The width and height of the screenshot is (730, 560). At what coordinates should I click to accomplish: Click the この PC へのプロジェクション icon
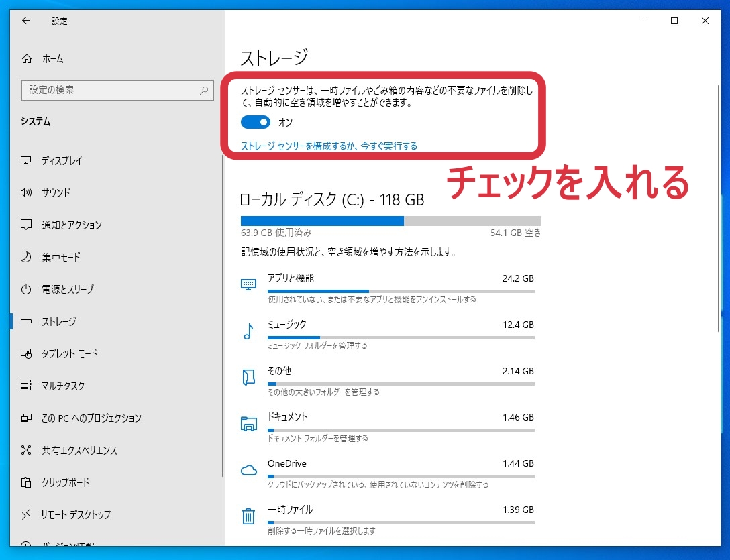(x=26, y=418)
